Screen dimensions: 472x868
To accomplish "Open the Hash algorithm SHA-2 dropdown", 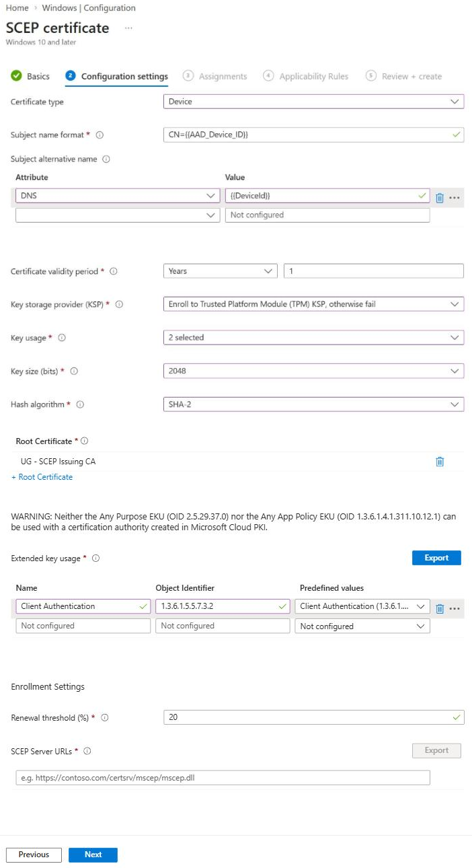I will coord(313,404).
